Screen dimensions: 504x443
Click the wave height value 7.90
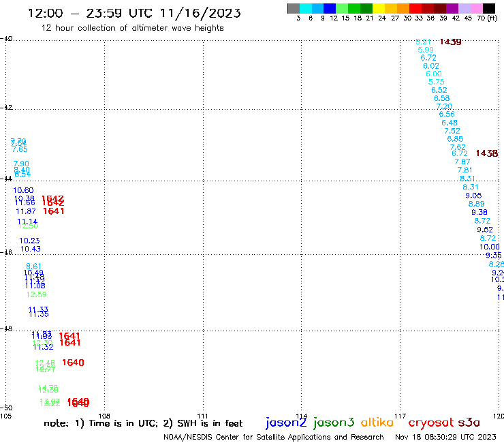click(x=21, y=164)
